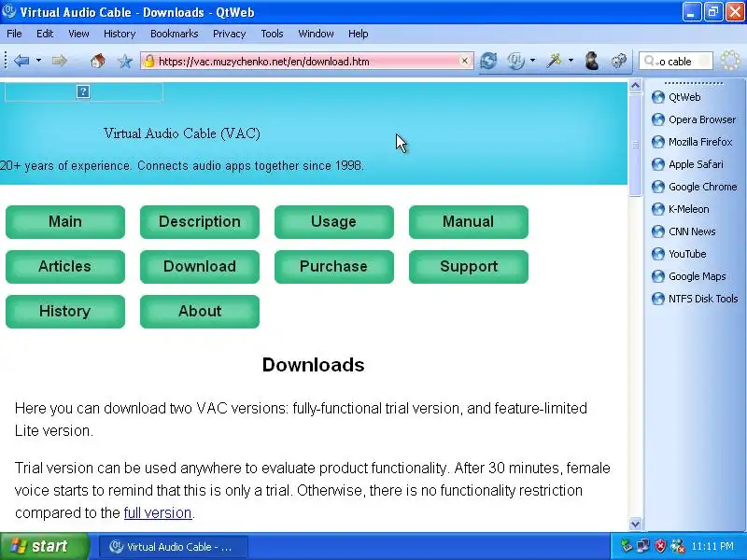Open the View menu
The height and width of the screenshot is (560, 747).
coord(78,34)
